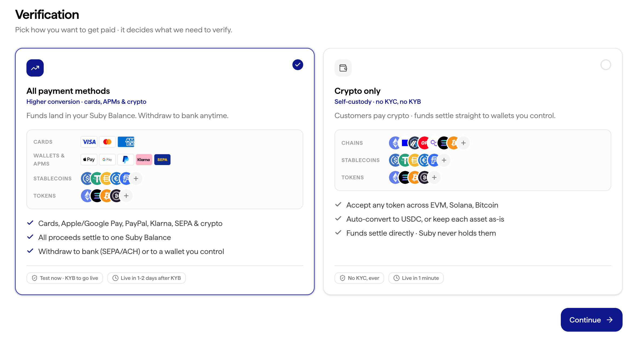This screenshot has width=642, height=364.
Task: Click Solana icon in All payment methods tokens
Action: [97, 196]
